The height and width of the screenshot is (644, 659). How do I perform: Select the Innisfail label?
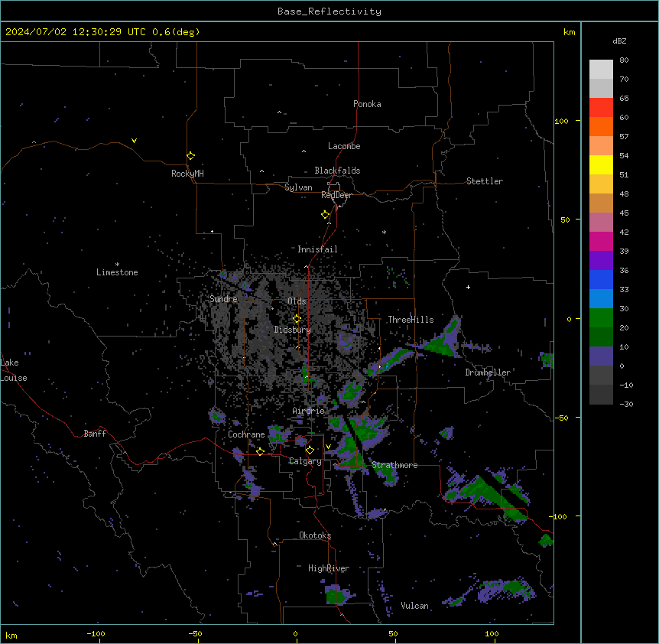pos(317,249)
